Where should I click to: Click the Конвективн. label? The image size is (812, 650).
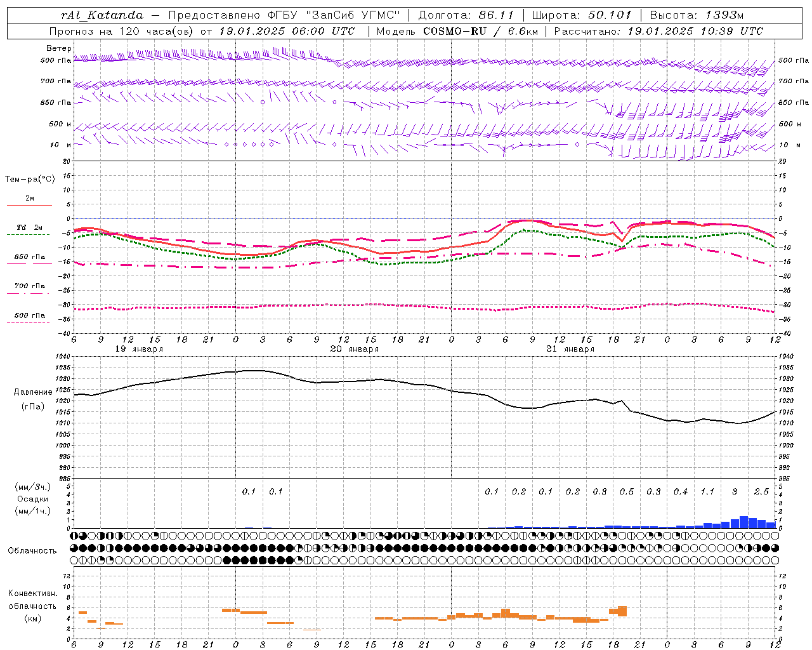[x=32, y=594]
